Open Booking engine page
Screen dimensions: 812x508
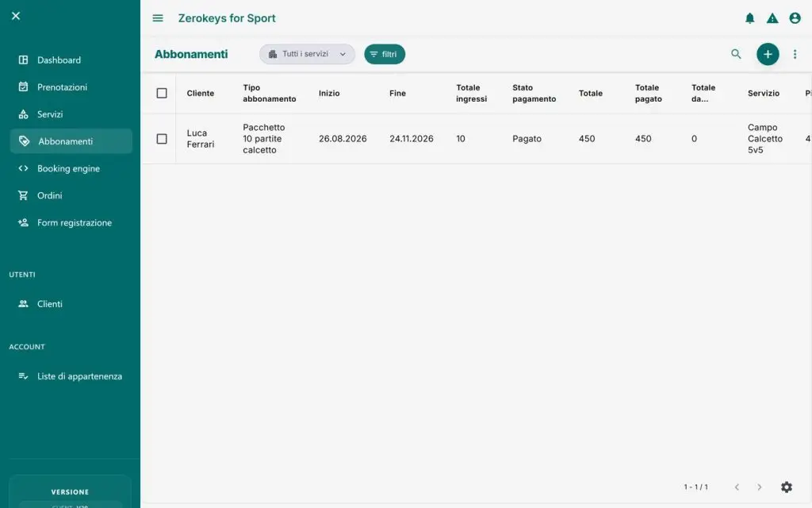pos(71,168)
